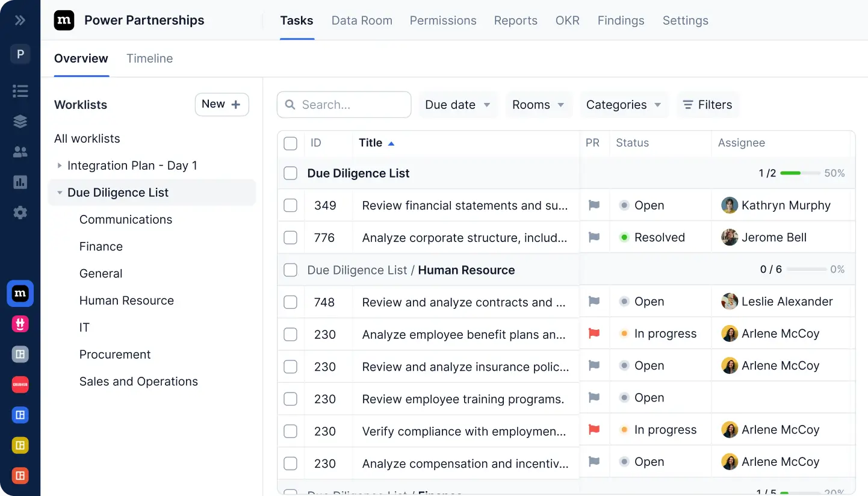Select the checkbox next to Due Diligence List header
868x496 pixels.
point(291,173)
